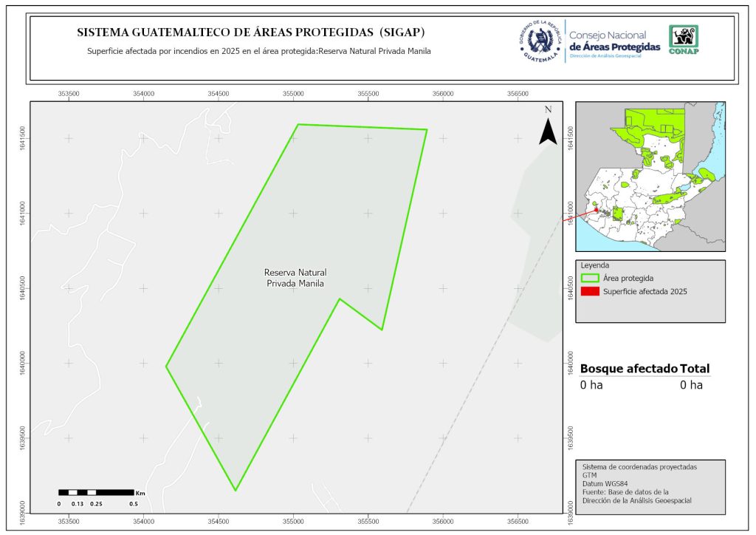The height and width of the screenshot is (535, 756).
Task: Click the black and white scale bar
Action: point(96,492)
